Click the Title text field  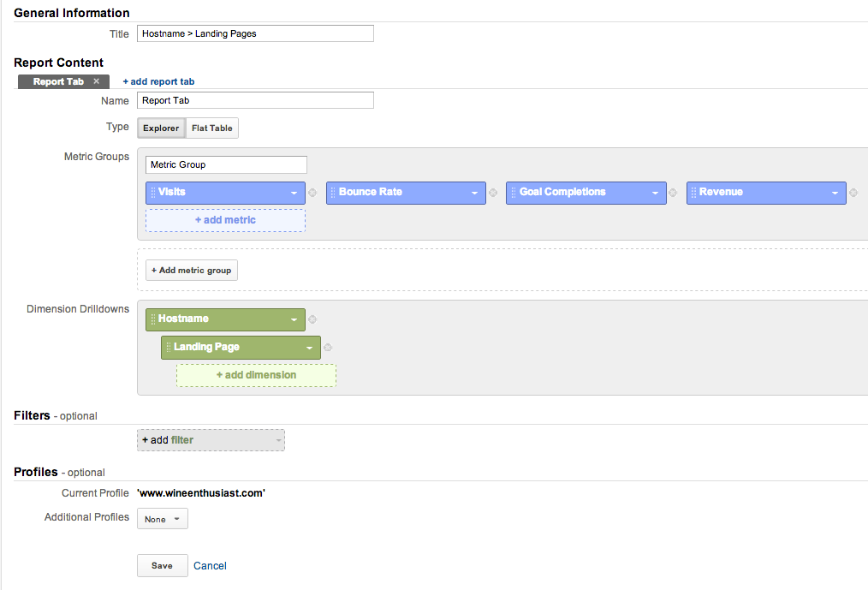(255, 33)
